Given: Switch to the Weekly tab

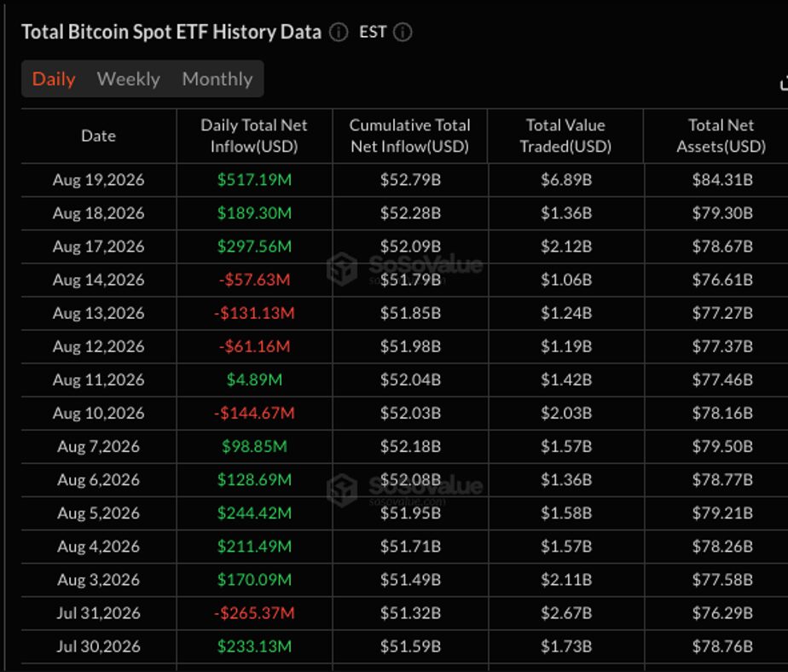Looking at the screenshot, I should (128, 79).
